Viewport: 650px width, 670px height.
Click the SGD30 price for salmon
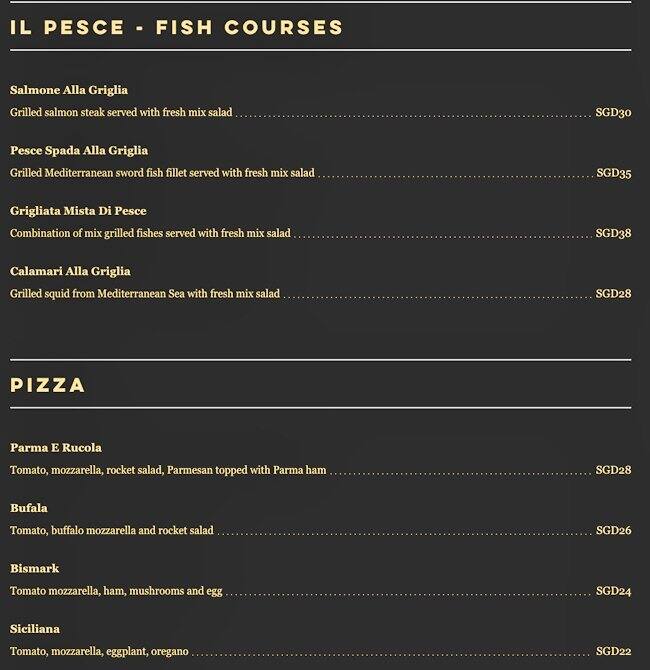pos(613,112)
